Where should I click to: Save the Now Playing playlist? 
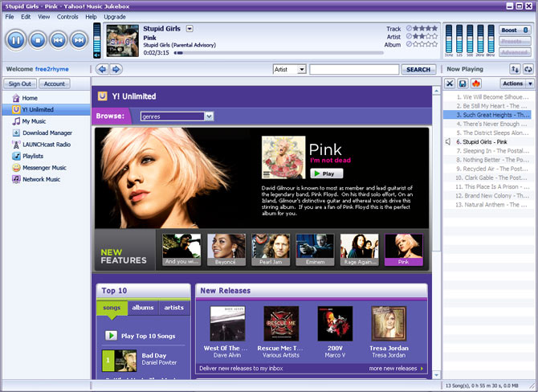tap(463, 84)
